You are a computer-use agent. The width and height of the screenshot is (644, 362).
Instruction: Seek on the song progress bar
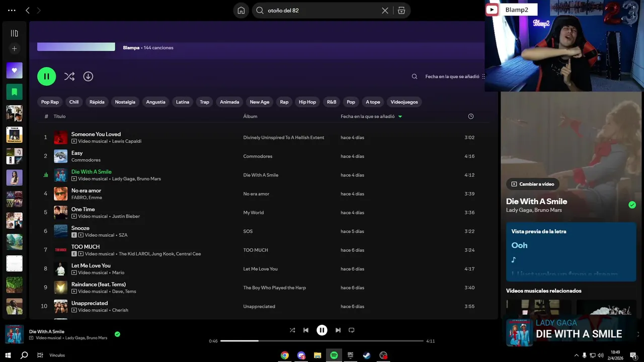click(322, 341)
